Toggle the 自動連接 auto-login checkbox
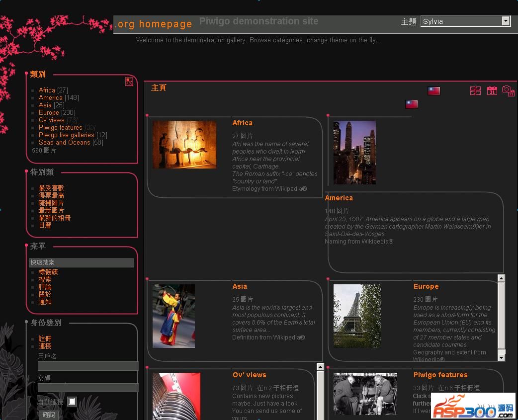The width and height of the screenshot is (518, 420). pyautogui.click(x=72, y=402)
